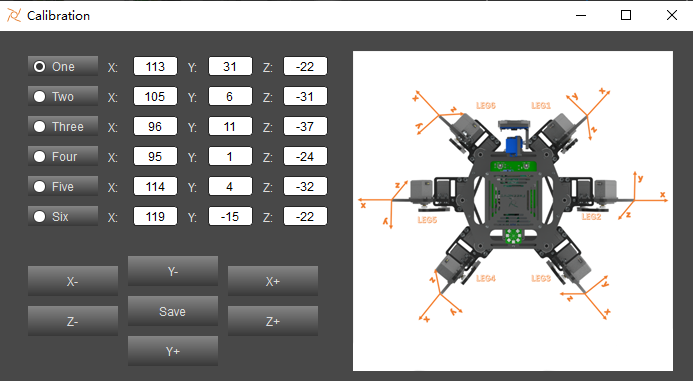This screenshot has width=693, height=381.
Task: Focus leg Four Y field showing 1
Action: point(230,156)
